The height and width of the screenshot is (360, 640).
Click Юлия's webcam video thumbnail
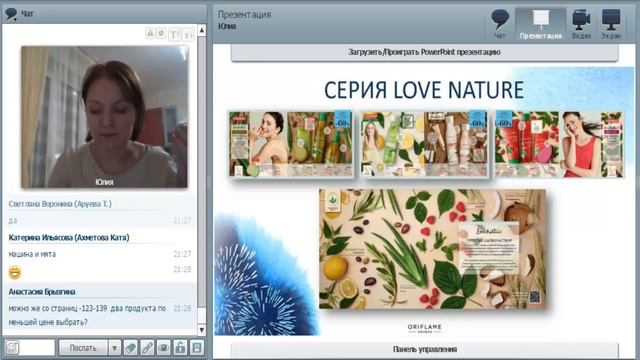104,117
